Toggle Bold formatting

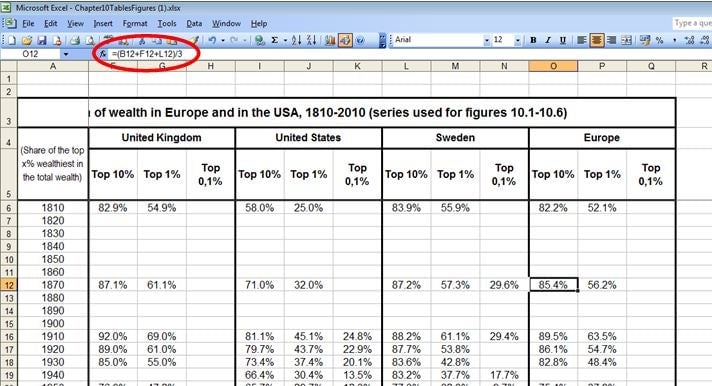coord(533,40)
